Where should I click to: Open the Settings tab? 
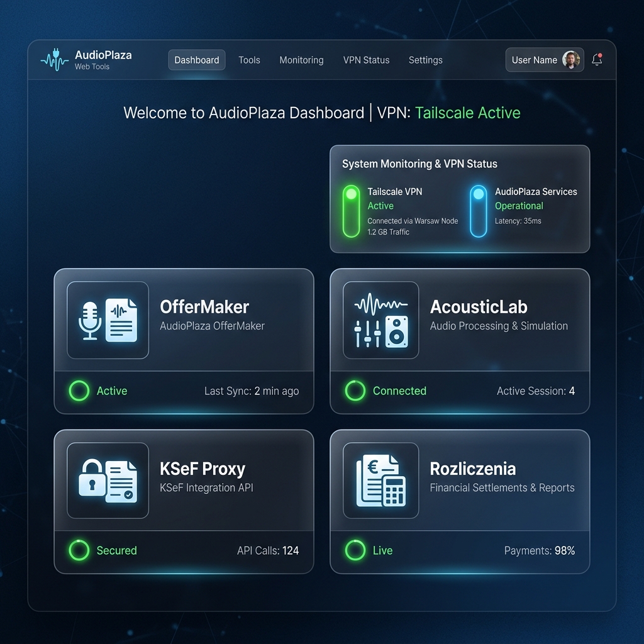(x=426, y=60)
